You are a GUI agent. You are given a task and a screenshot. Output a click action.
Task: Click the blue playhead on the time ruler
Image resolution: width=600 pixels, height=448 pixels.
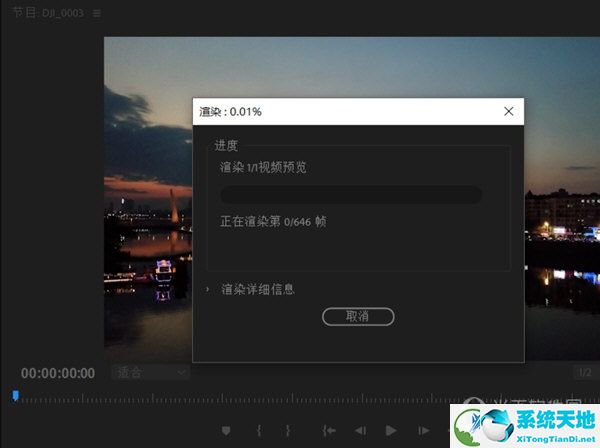(15, 396)
